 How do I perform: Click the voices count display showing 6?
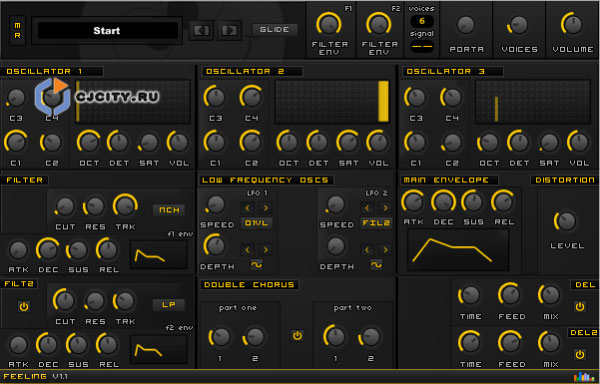click(422, 21)
